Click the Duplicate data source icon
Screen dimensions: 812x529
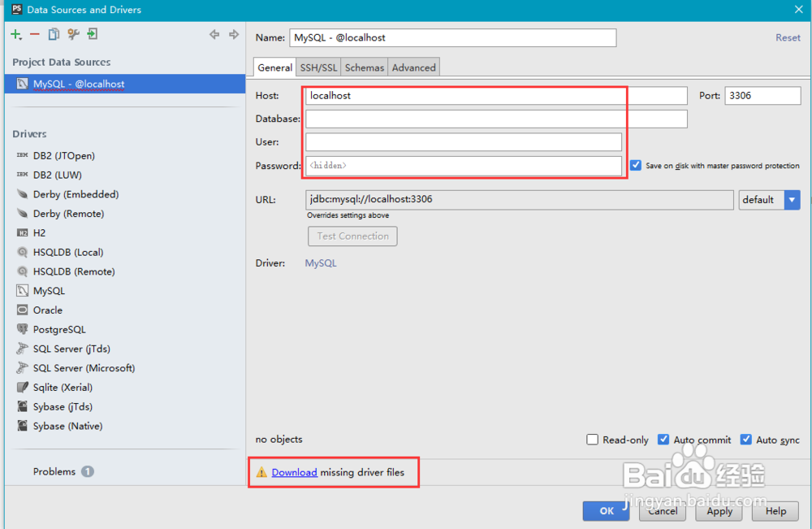tap(54, 34)
